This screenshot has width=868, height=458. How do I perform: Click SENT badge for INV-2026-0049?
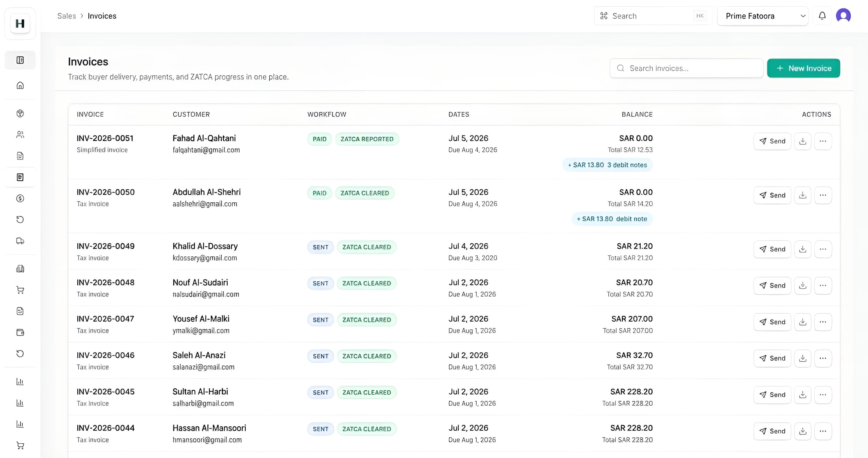click(320, 247)
